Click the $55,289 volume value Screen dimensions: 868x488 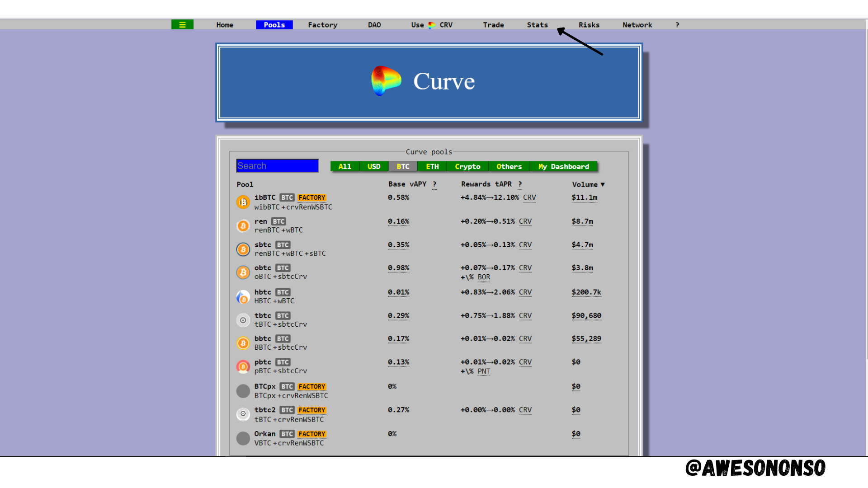tap(586, 339)
